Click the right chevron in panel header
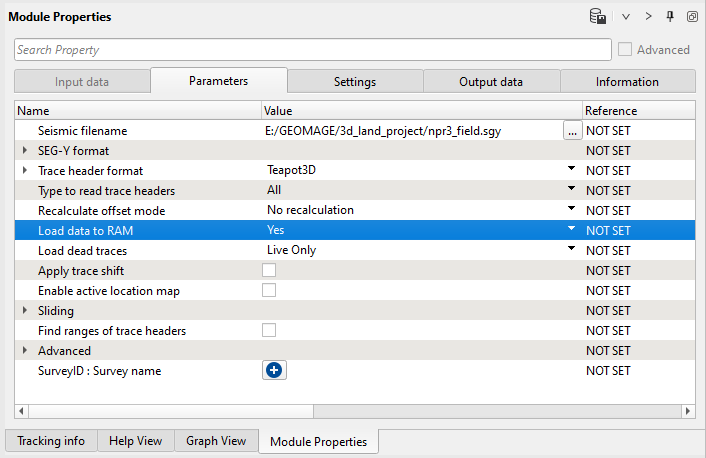Screen dimensions: 706x458 pos(648,17)
